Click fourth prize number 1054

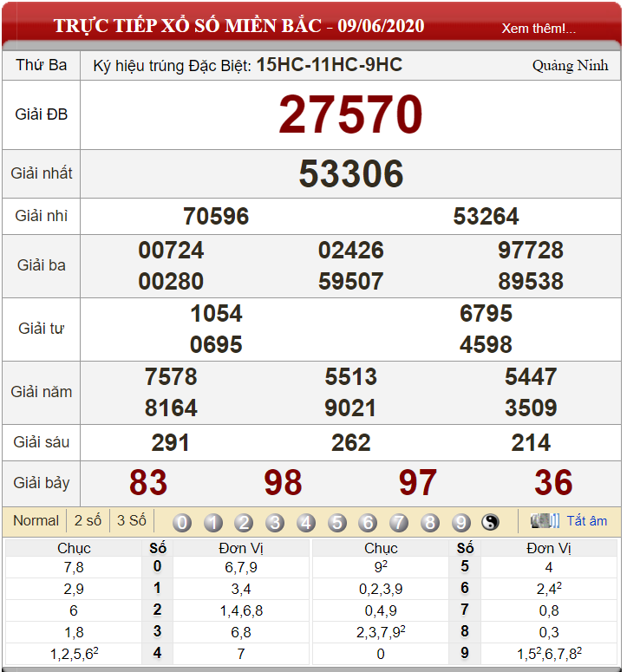tap(216, 313)
